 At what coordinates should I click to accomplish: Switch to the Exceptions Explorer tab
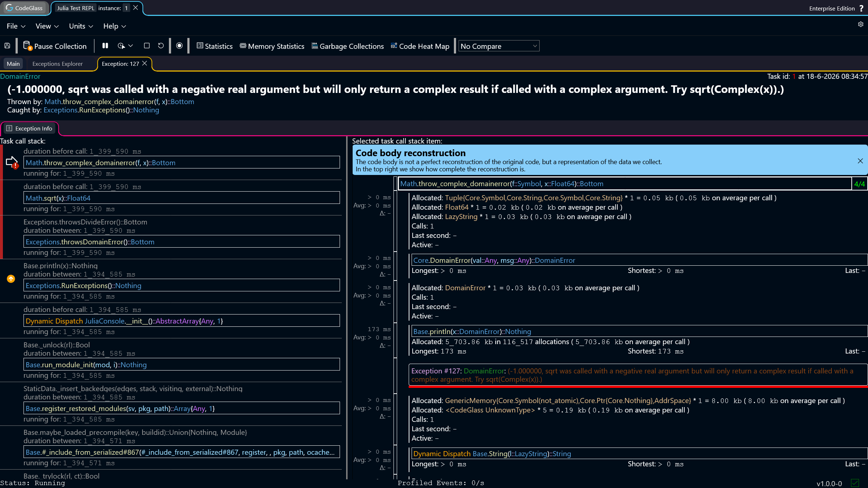(58, 64)
